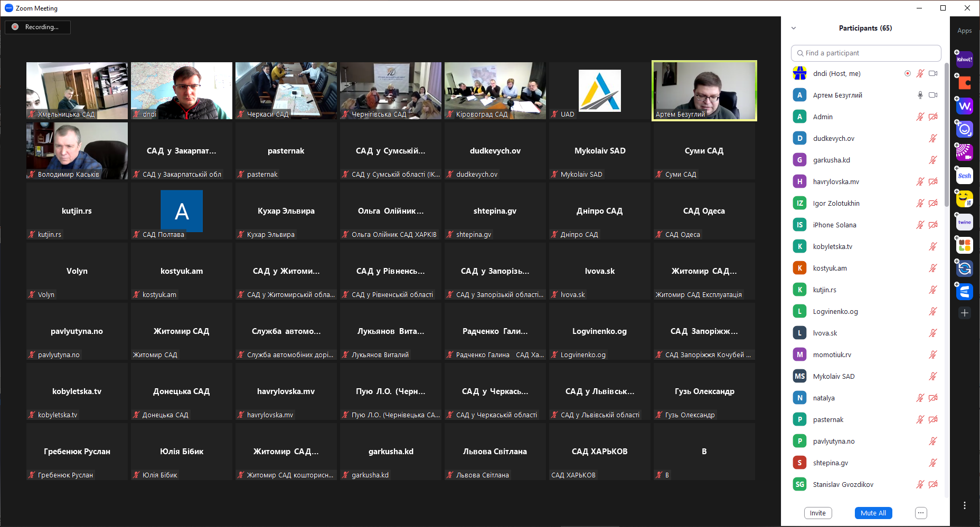The height and width of the screenshot is (527, 980).
Task: Click the plus icon to add apps
Action: [965, 313]
